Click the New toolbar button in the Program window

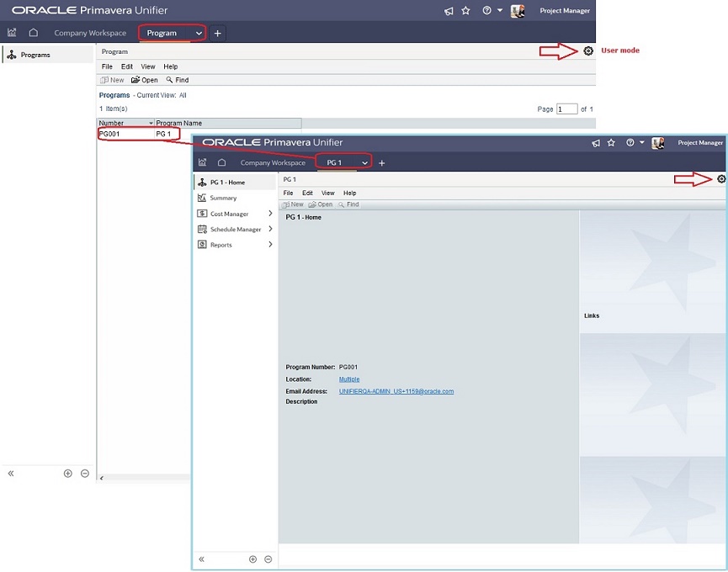pyautogui.click(x=113, y=80)
